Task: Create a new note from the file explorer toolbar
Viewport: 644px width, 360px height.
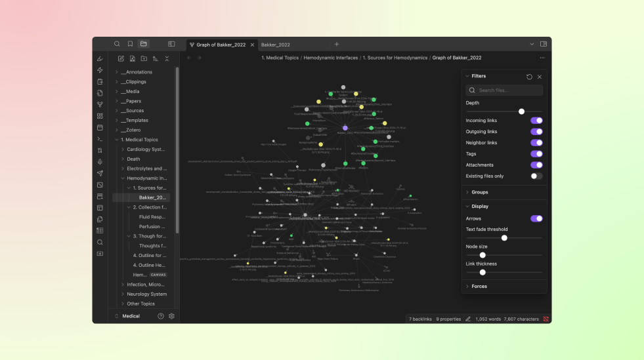Action: tap(121, 59)
